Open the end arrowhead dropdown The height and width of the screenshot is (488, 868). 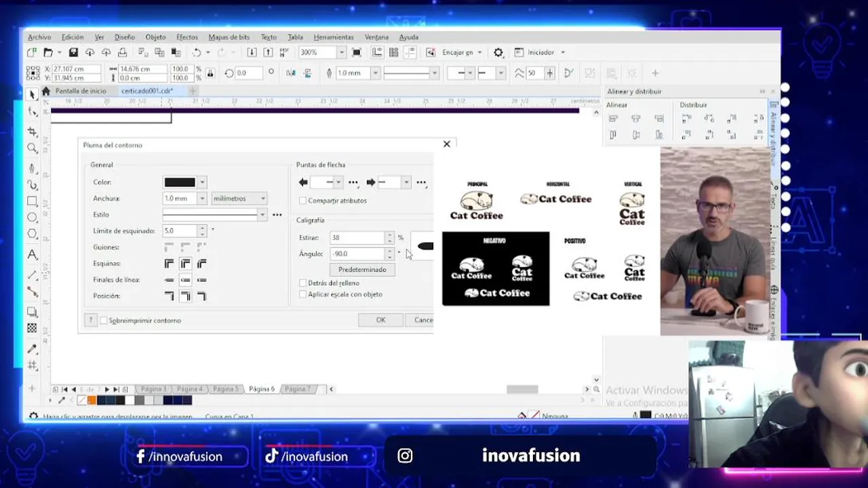click(406, 182)
